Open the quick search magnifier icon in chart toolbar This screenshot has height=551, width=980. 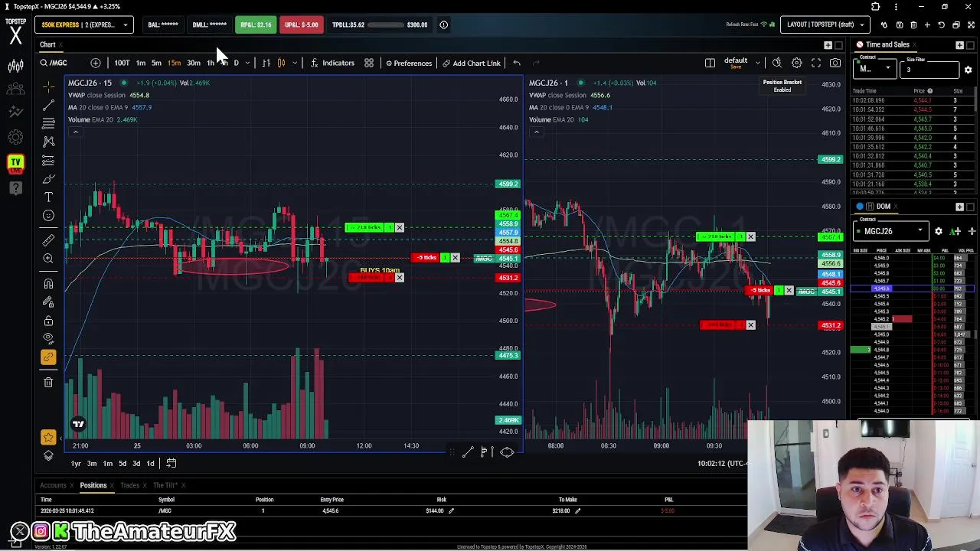pyautogui.click(x=776, y=63)
